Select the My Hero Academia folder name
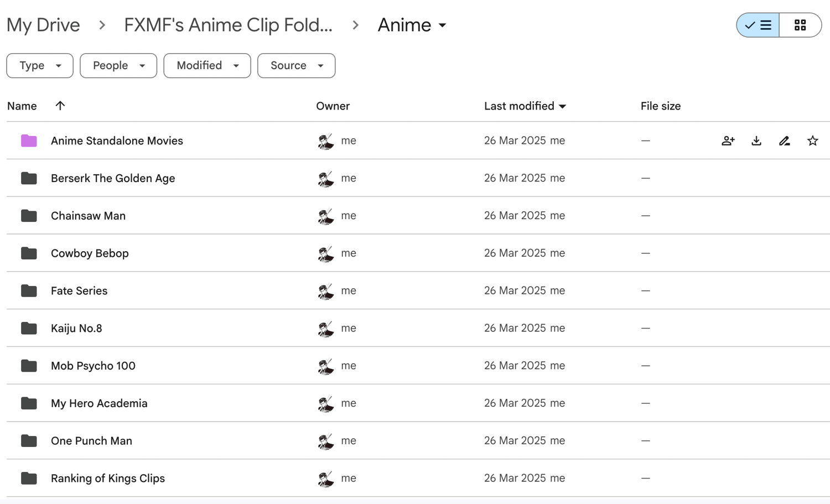The image size is (830, 504). pos(99,403)
